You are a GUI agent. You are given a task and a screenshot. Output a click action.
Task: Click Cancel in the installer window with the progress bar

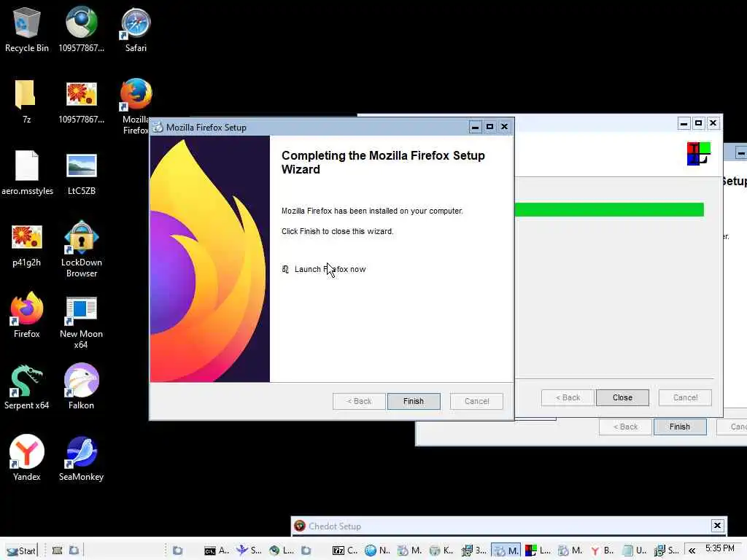(x=685, y=397)
